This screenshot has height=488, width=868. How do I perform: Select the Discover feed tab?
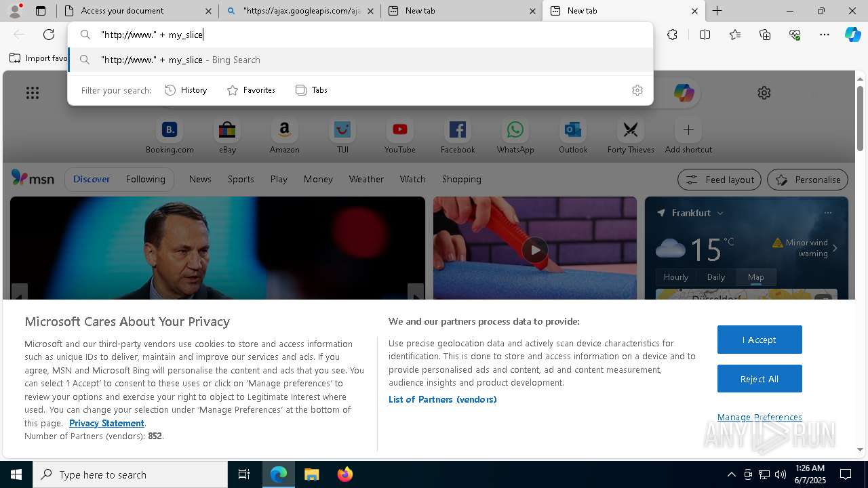point(92,179)
